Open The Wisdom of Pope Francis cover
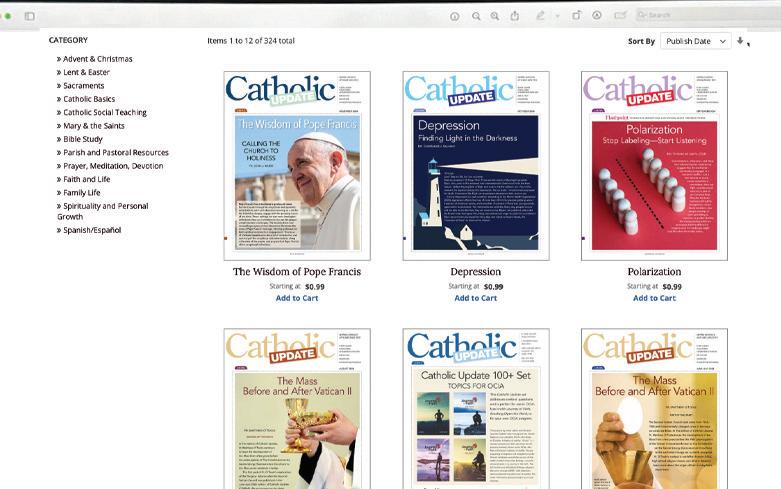The image size is (781, 489). [297, 166]
